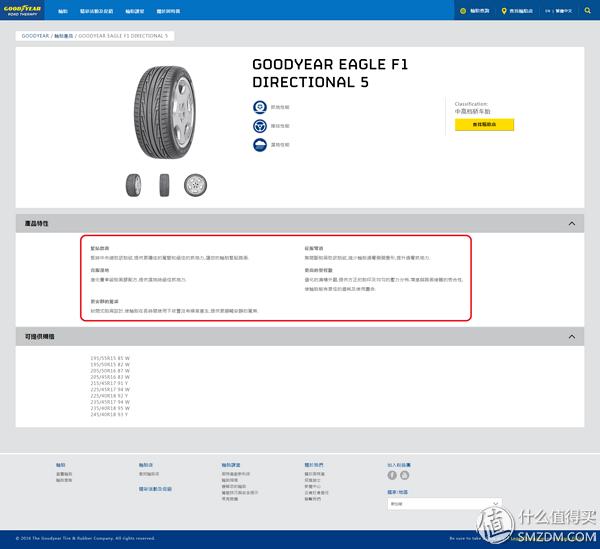This screenshot has height=549, width=600.
Task: Click the 中高档轿车胎 classification text
Action: click(x=472, y=111)
